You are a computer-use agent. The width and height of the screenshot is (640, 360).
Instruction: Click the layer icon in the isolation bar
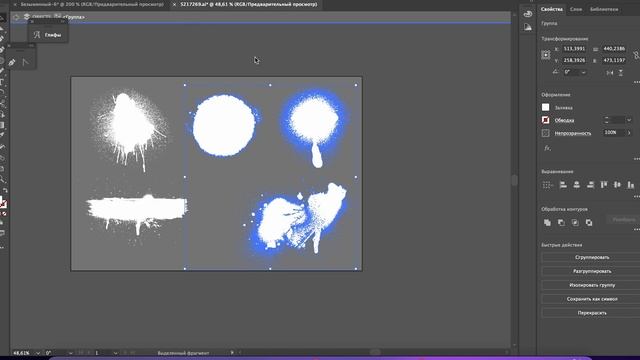(27, 17)
